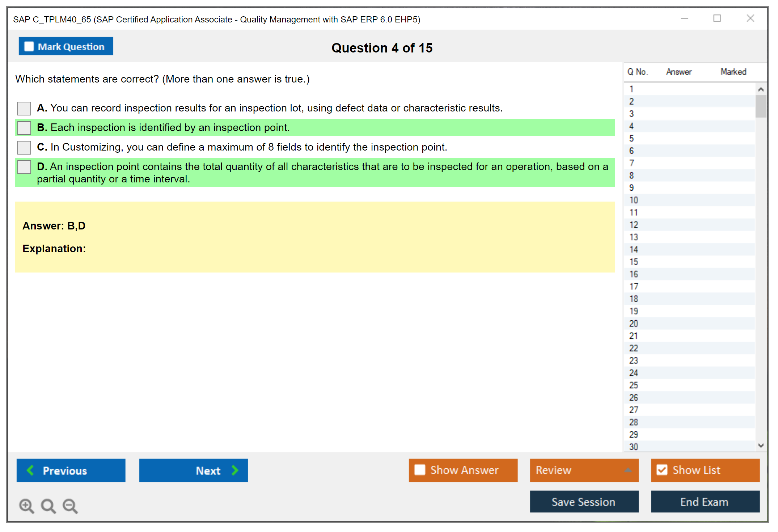Uncheck the Show List option
This screenshot has width=778, height=532.
tap(662, 470)
